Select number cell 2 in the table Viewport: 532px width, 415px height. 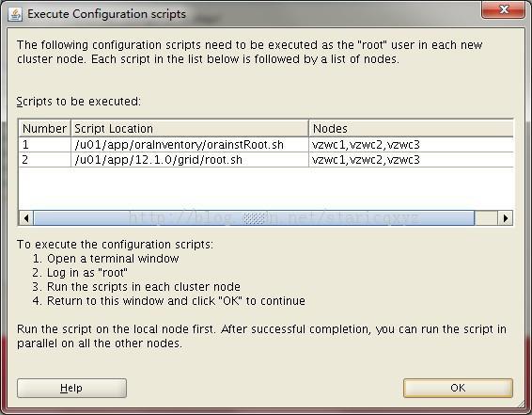point(44,160)
